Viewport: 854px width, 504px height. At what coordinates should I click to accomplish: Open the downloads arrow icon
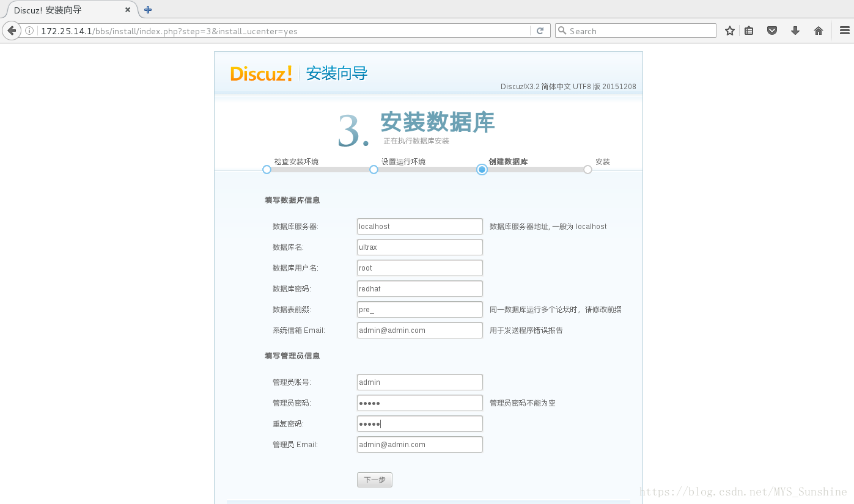[x=795, y=31]
